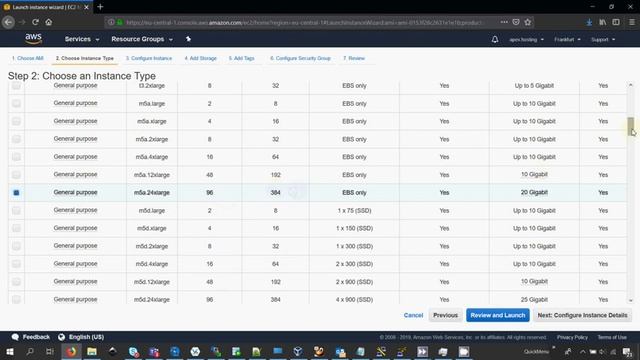Viewport: 640px width, 360px height.
Task: Open Task View on the taskbar
Action: (x=50, y=351)
